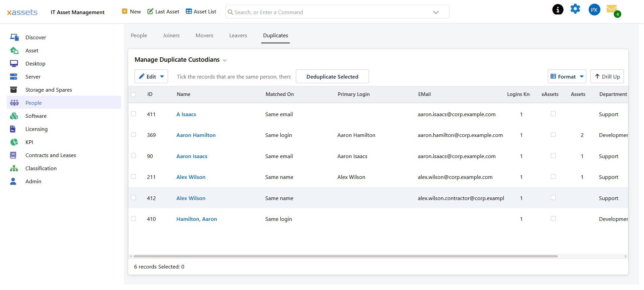The height and width of the screenshot is (290, 644).
Task: Click the People group icon in sidebar
Action: (x=14, y=103)
